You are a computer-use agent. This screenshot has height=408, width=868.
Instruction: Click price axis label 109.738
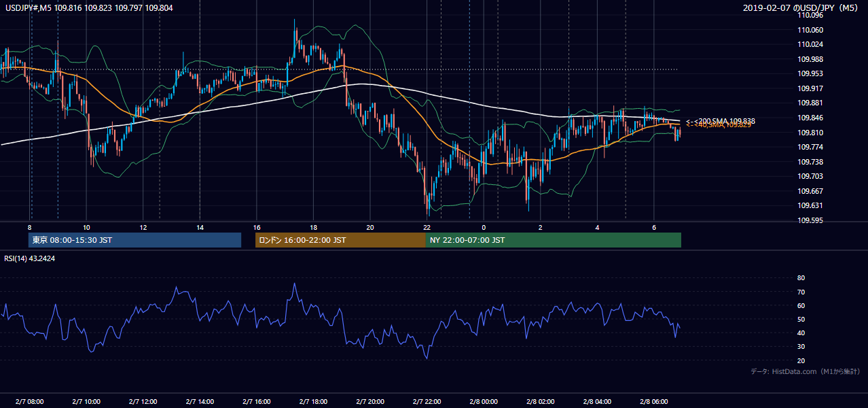[x=811, y=162]
